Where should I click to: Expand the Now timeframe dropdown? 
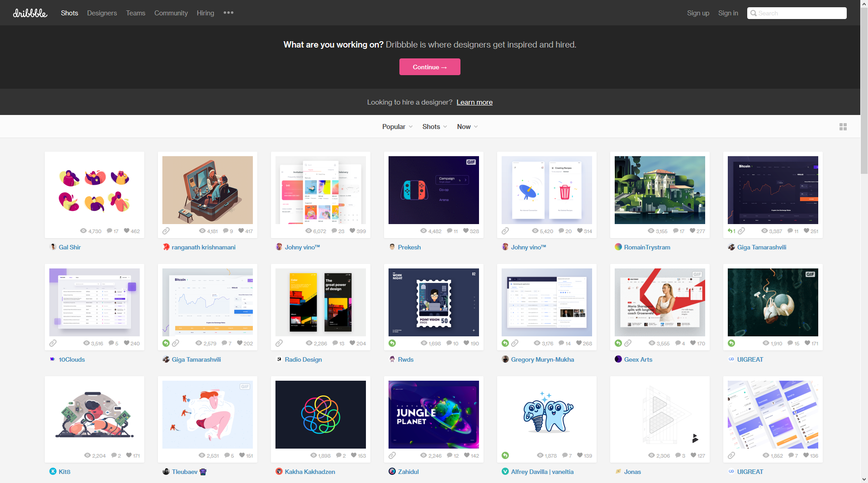point(467,127)
